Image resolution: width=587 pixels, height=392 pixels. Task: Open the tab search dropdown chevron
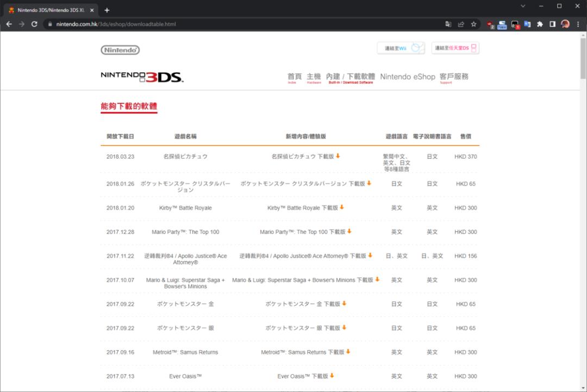[523, 6]
